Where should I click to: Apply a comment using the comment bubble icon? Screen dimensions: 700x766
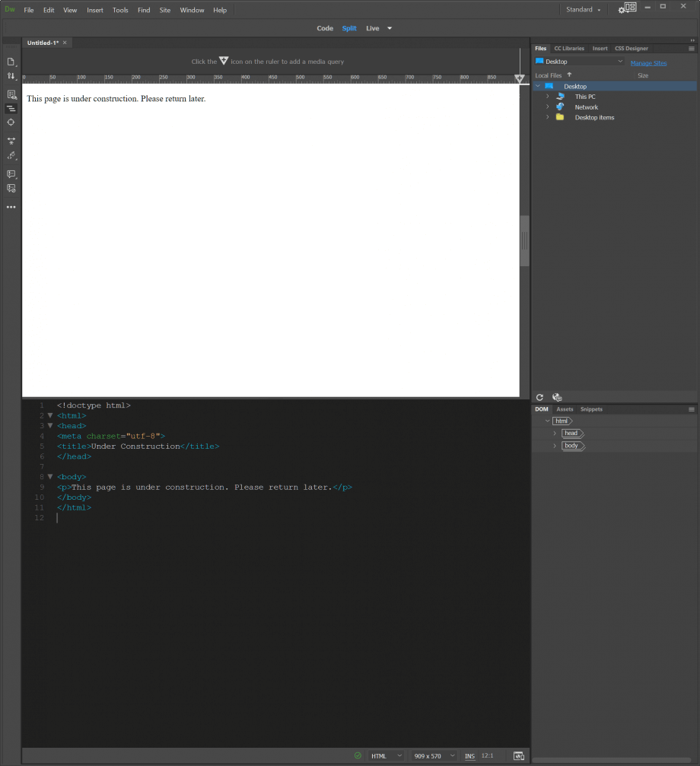(11, 174)
